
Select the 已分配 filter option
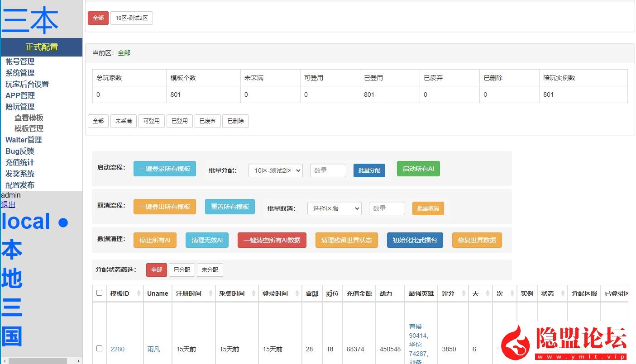[x=182, y=269]
